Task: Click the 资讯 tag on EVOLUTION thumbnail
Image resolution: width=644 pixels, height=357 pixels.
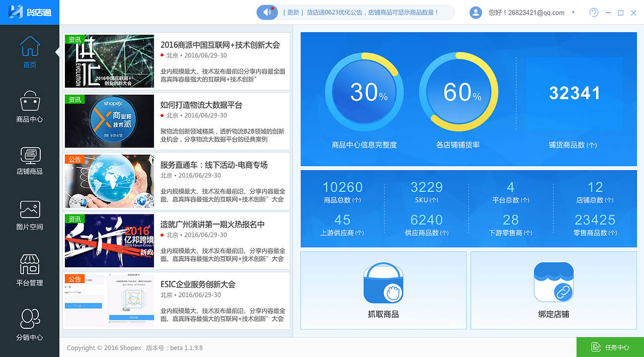Action: (x=74, y=40)
